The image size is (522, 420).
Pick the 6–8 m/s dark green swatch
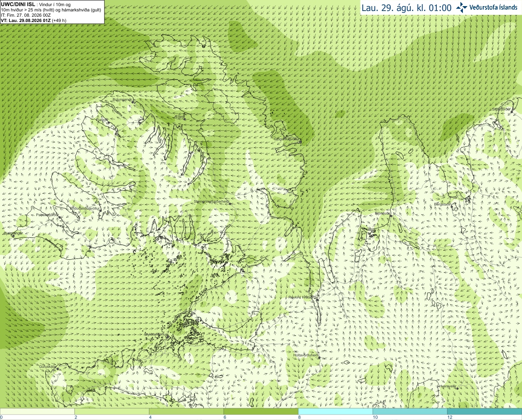coord(261,411)
